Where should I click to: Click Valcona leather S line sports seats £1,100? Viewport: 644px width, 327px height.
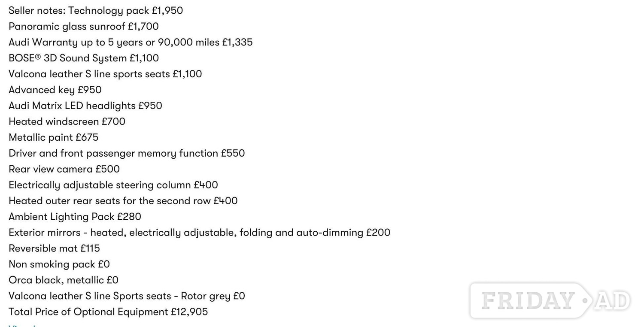105,74
